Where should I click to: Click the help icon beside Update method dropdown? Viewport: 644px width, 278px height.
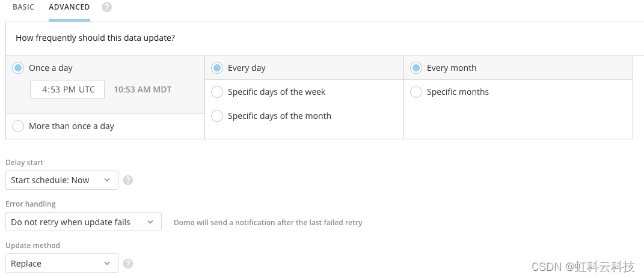click(x=128, y=263)
